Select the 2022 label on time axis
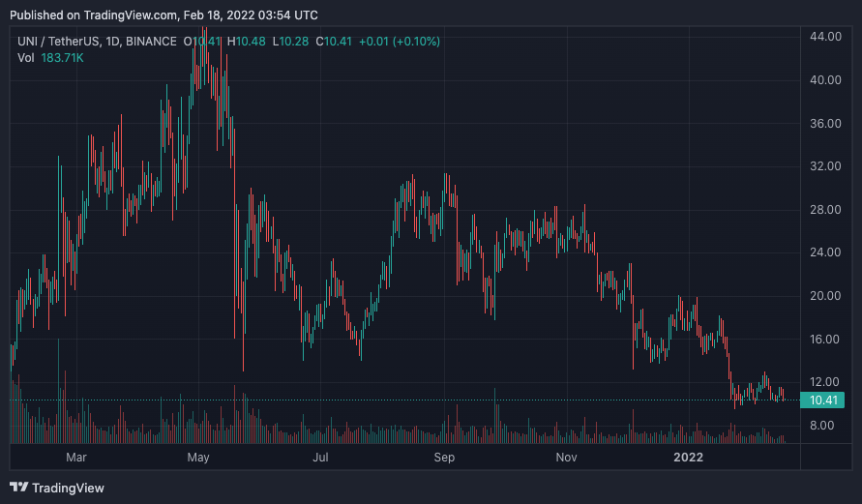This screenshot has width=862, height=504. coord(688,458)
